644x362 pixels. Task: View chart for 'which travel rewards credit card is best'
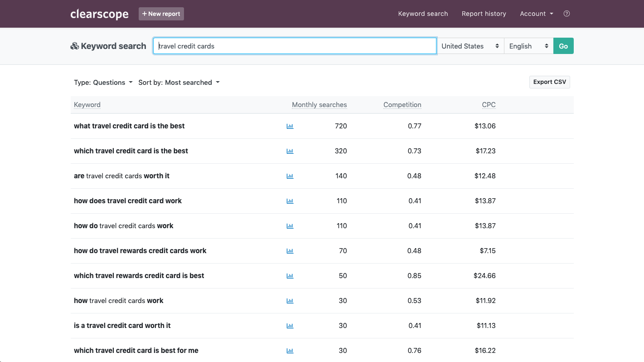tap(290, 276)
